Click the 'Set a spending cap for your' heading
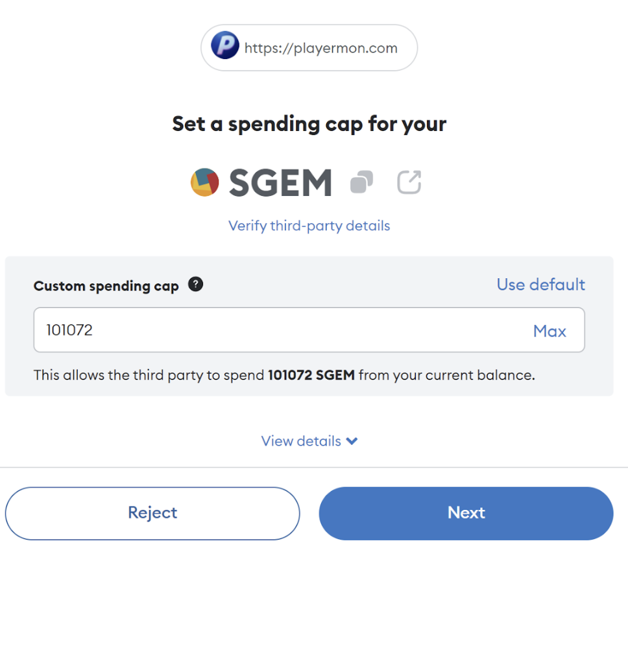The width and height of the screenshot is (628, 672). tap(309, 124)
